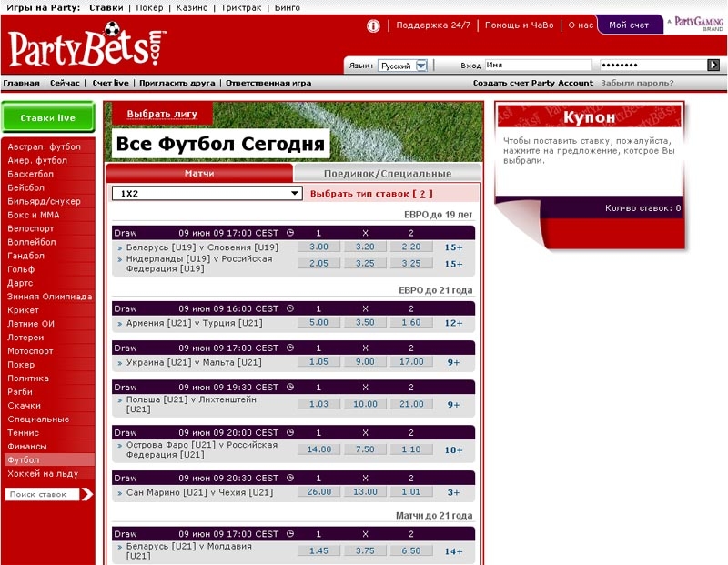The image size is (728, 565).
Task: Click the Выбрать лигу link
Action: click(x=161, y=114)
